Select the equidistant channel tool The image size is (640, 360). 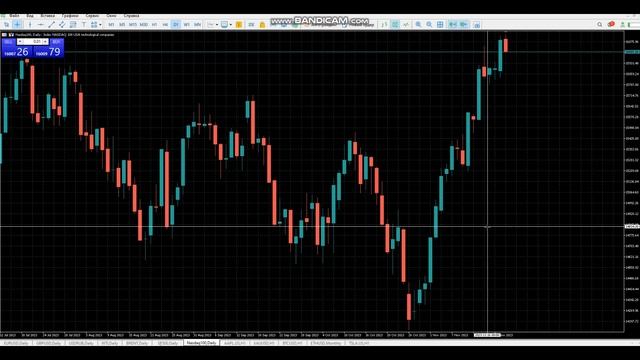(x=62, y=25)
